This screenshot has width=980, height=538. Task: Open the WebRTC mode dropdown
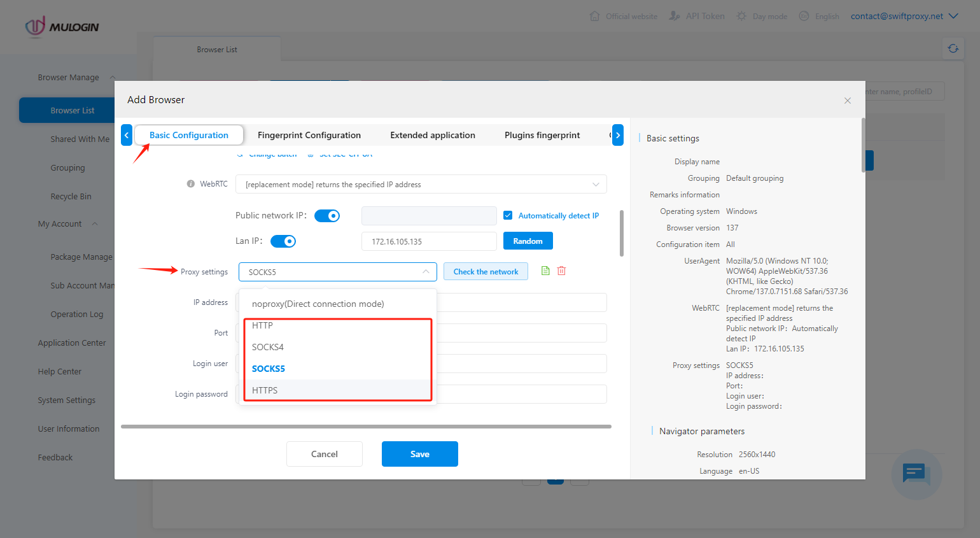(x=421, y=185)
